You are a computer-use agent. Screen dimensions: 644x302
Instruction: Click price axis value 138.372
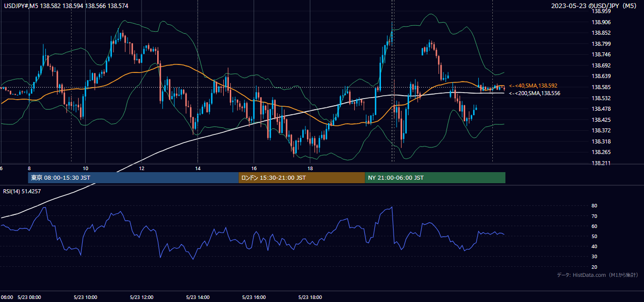[600, 130]
